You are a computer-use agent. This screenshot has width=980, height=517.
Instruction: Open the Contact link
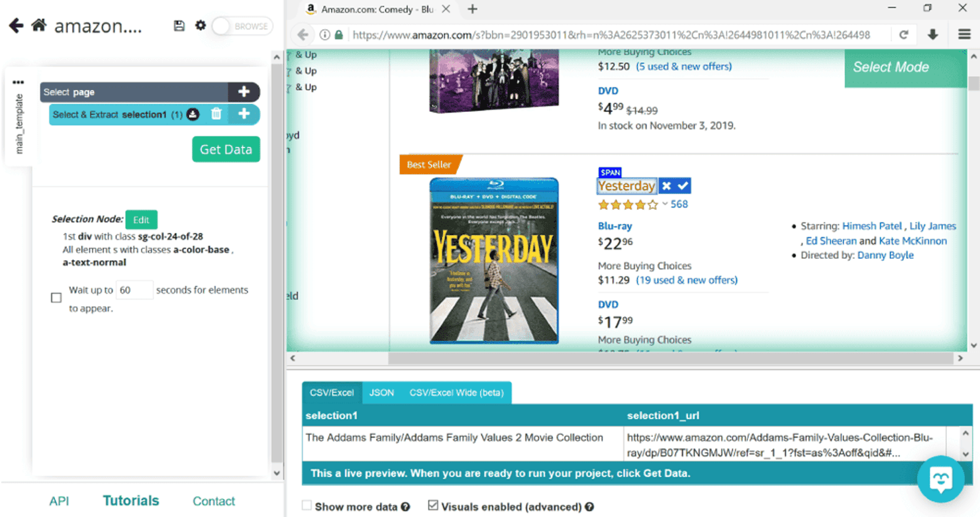pyautogui.click(x=214, y=501)
